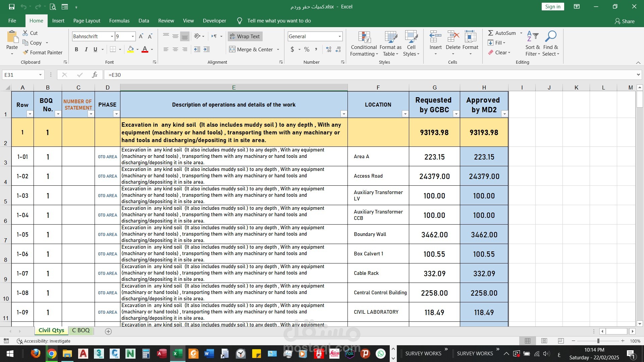Open filter dropdown for Row column
The width and height of the screenshot is (644, 362).
(30, 114)
